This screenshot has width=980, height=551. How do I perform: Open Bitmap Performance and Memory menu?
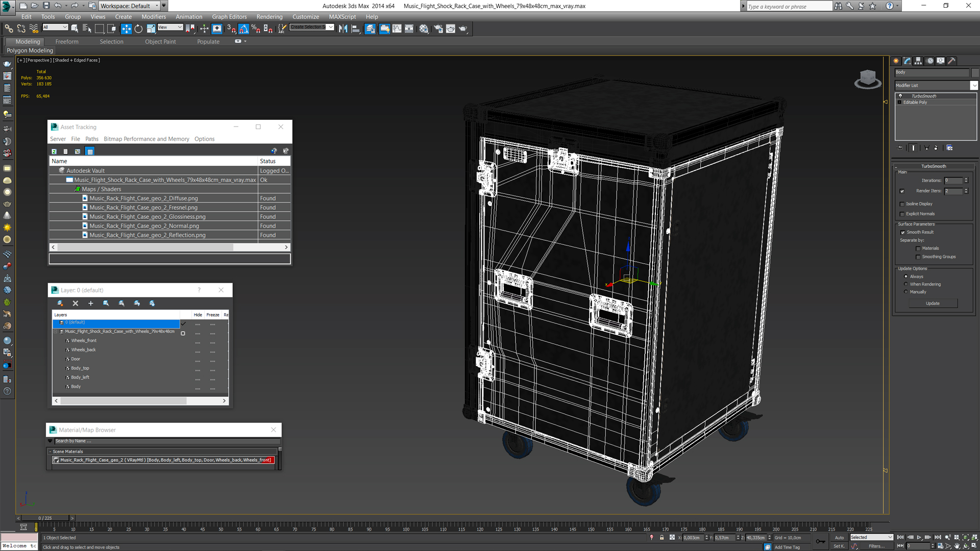(146, 139)
